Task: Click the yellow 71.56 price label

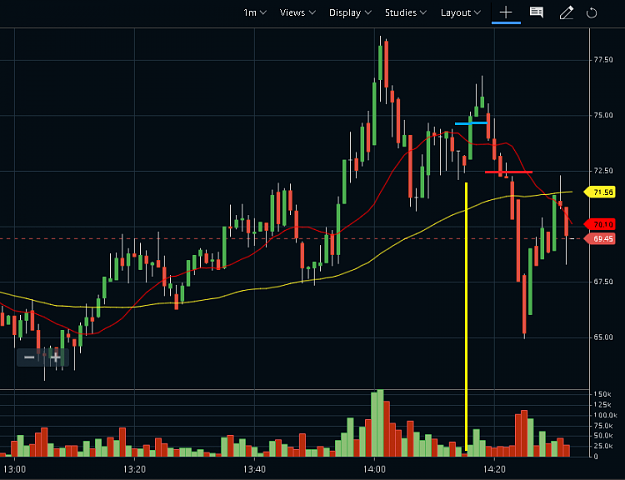Action: pyautogui.click(x=599, y=193)
